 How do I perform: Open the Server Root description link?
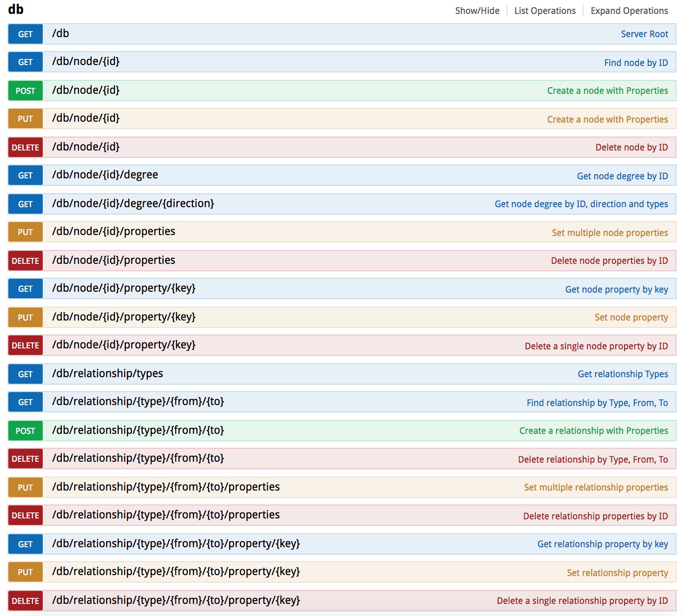click(x=644, y=34)
